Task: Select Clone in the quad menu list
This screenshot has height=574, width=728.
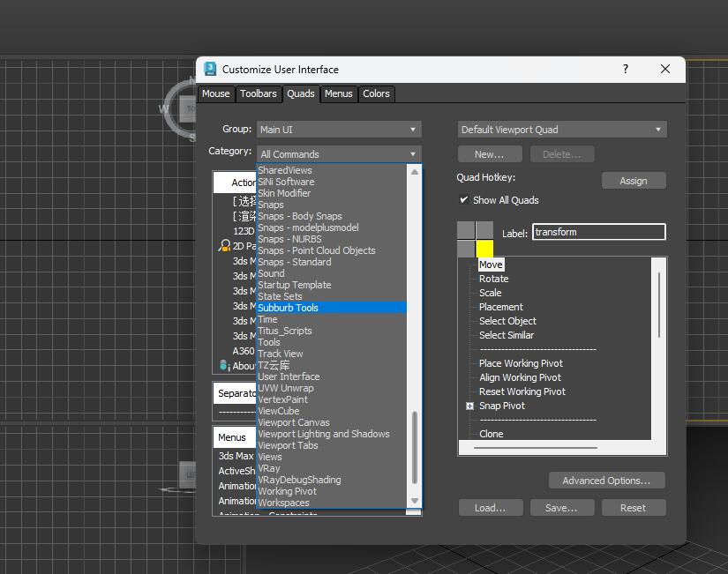Action: (x=492, y=434)
